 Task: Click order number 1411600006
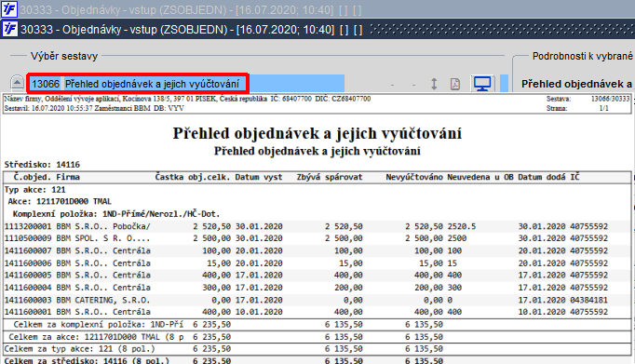tap(28, 263)
